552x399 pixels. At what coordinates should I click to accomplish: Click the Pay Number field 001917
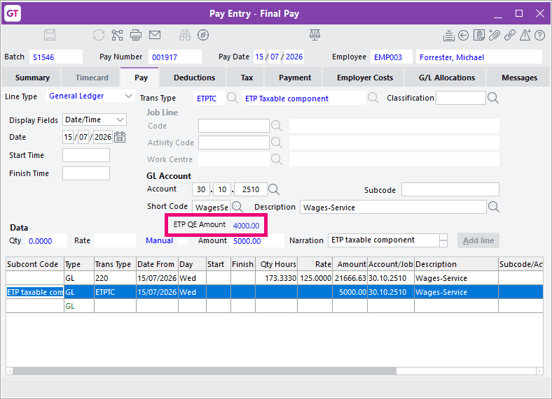175,57
